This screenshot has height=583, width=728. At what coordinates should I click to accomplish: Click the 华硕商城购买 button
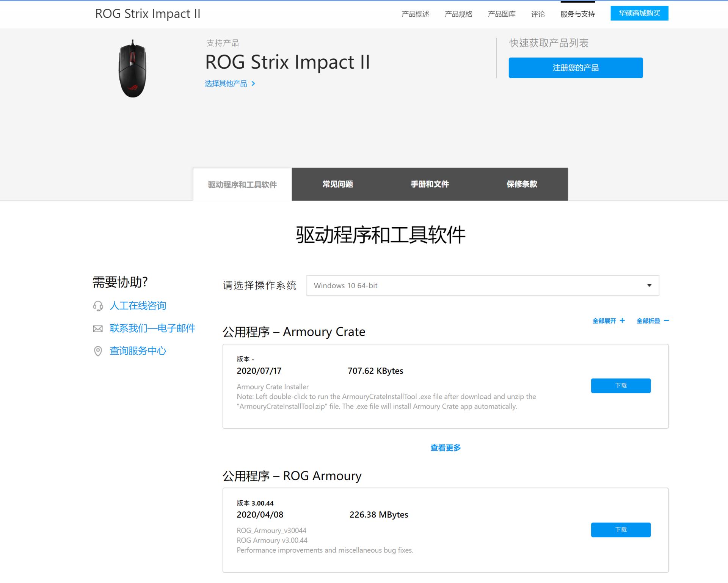tap(639, 13)
